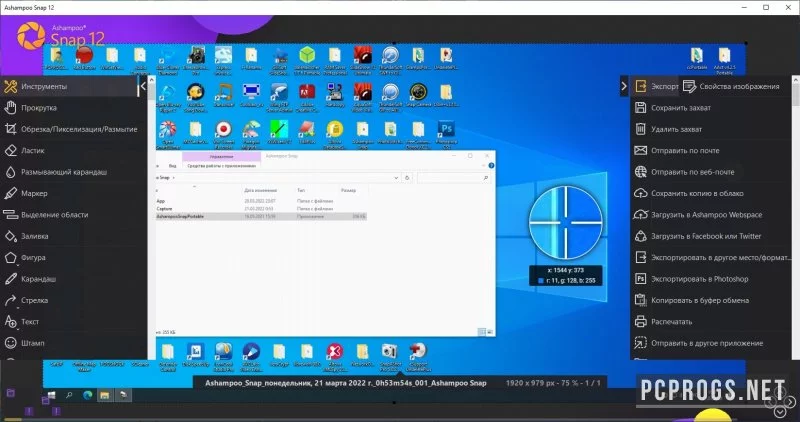Viewport: 800px width, 422px height.
Task: Select the App folder row in Explorer
Action: tap(261, 201)
